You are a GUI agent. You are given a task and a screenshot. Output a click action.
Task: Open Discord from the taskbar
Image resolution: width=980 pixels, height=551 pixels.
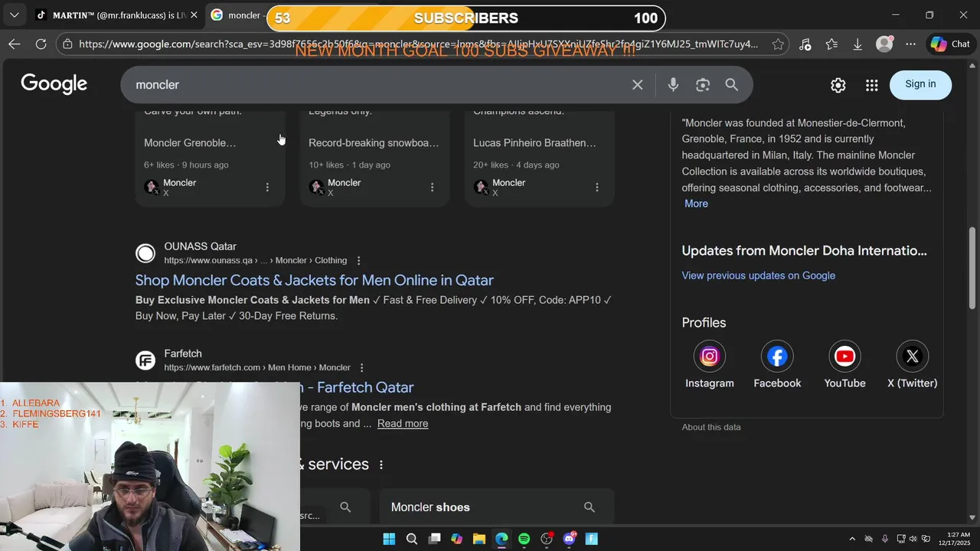tap(569, 539)
